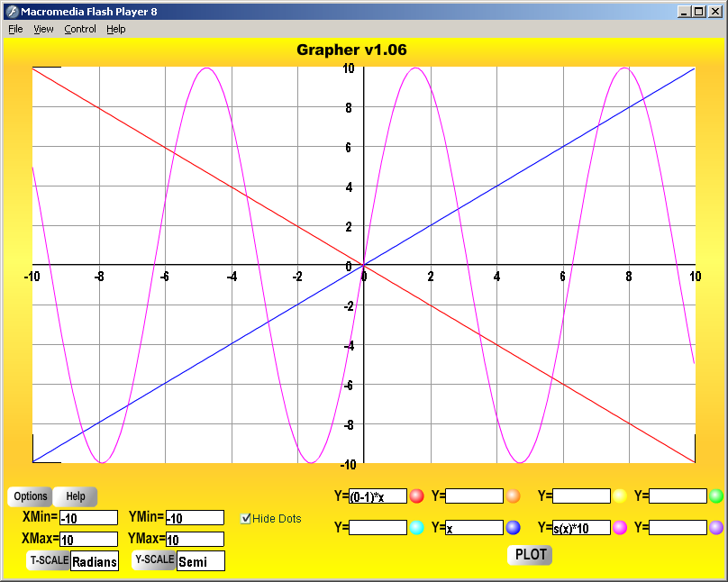Click the Help button beside Options
This screenshot has width=728, height=582.
click(76, 496)
